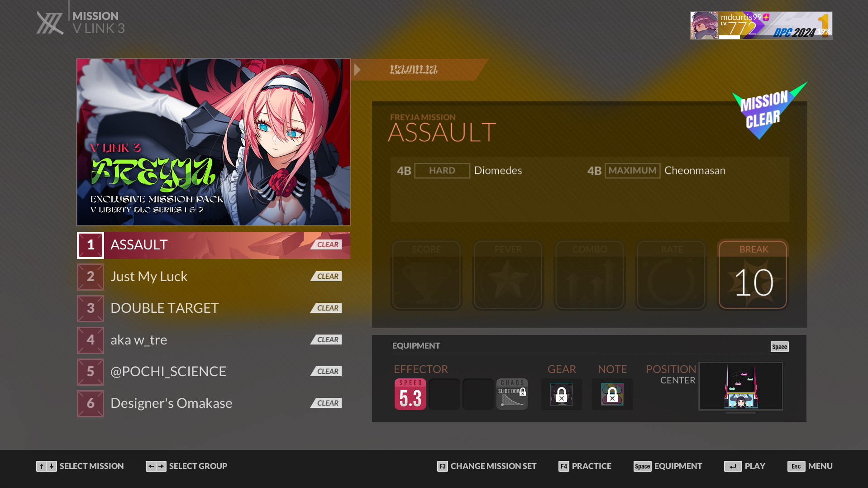Open the second empty effector slot
The image size is (868, 488).
(444, 394)
